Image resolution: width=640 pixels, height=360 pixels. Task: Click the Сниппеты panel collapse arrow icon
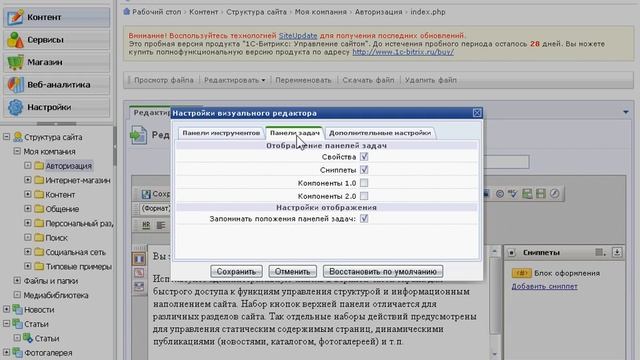point(617,252)
